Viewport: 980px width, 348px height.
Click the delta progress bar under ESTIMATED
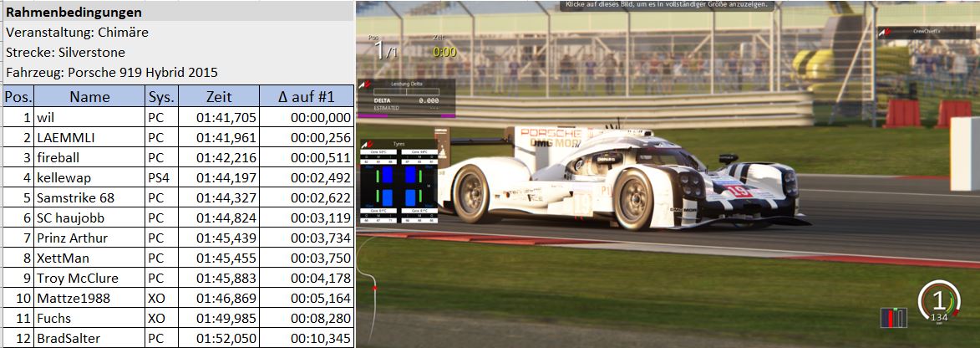(406, 115)
